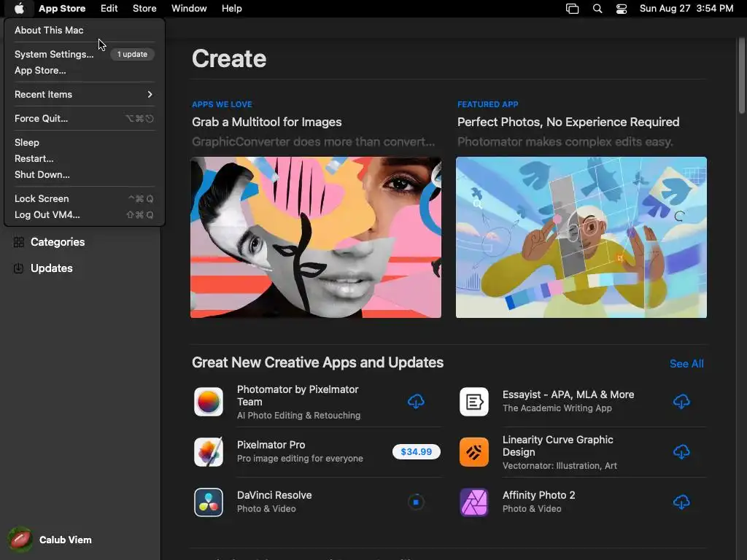Image resolution: width=747 pixels, height=560 pixels.
Task: Stop the DaVinci Resolve download
Action: [x=416, y=502]
